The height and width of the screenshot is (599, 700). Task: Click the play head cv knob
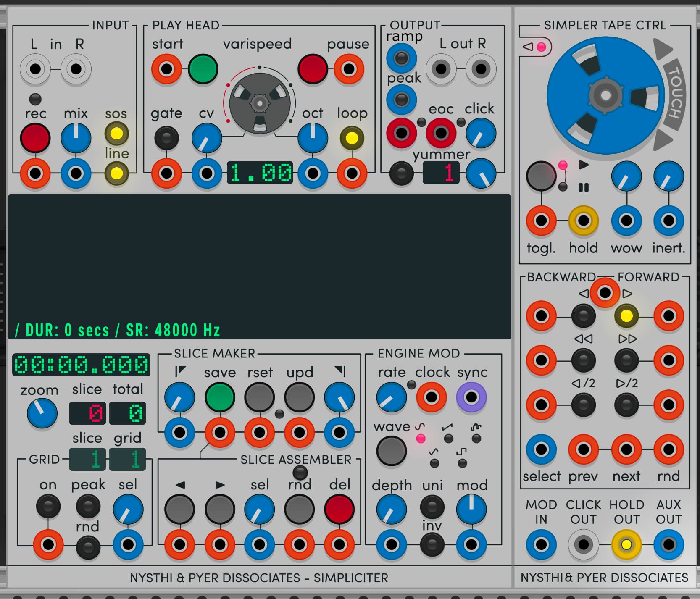click(207, 138)
